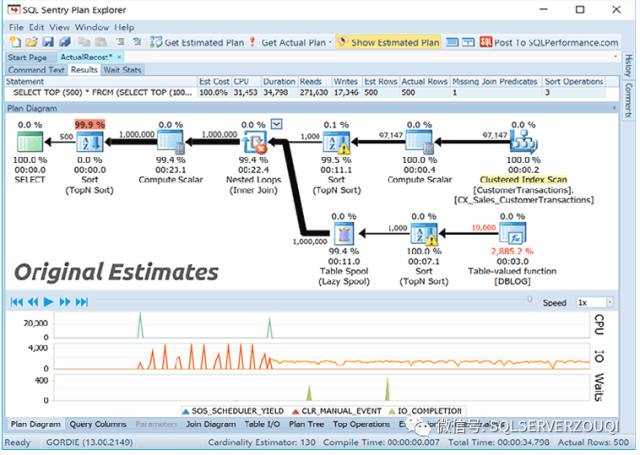
Task: Click Get Actual Plan button
Action: tap(288, 42)
